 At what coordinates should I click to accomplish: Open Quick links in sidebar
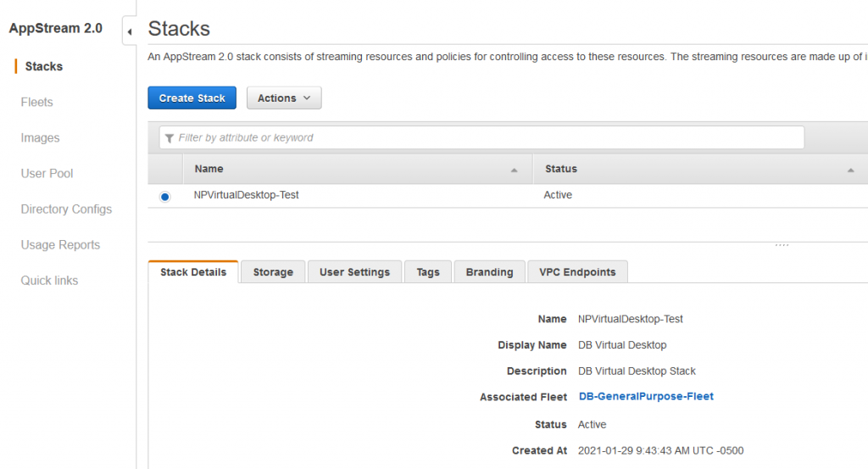click(x=49, y=281)
